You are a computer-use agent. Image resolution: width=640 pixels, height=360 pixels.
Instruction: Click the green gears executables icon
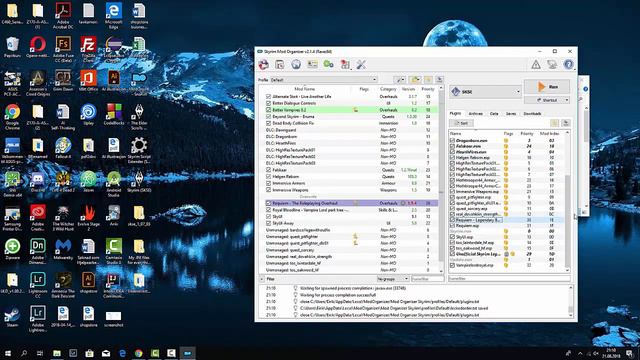(x=329, y=64)
